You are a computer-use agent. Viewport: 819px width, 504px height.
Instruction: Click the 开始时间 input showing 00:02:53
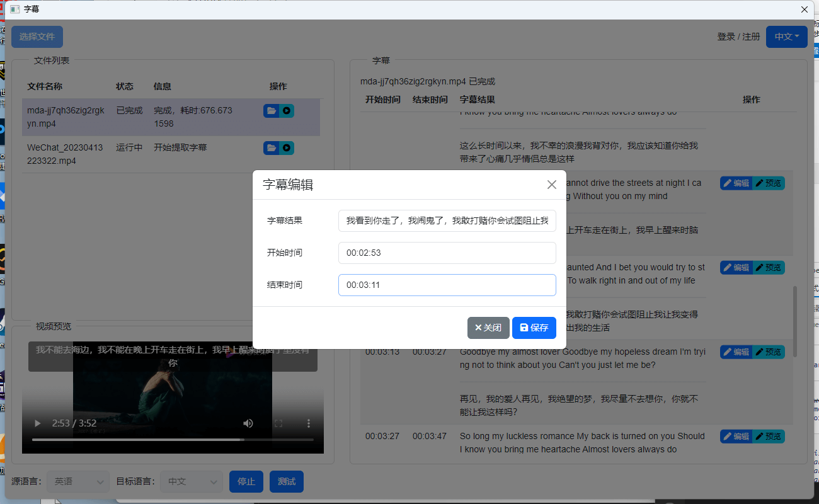447,253
